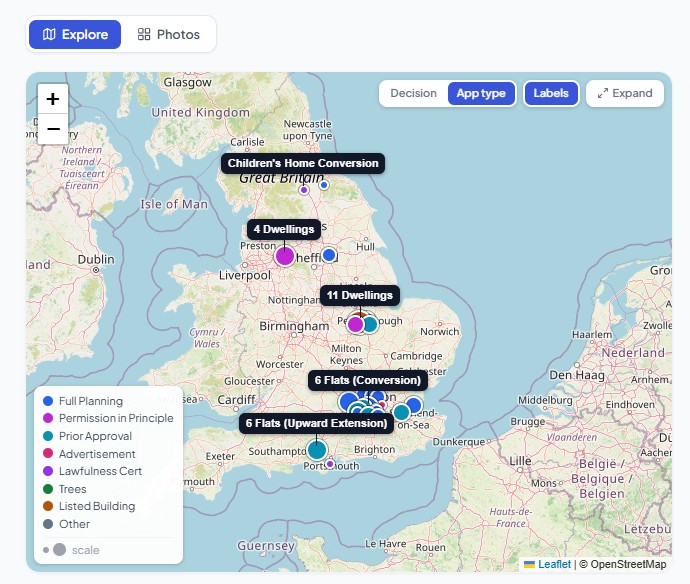Click the Permission in Principle legend dot

coord(48,418)
